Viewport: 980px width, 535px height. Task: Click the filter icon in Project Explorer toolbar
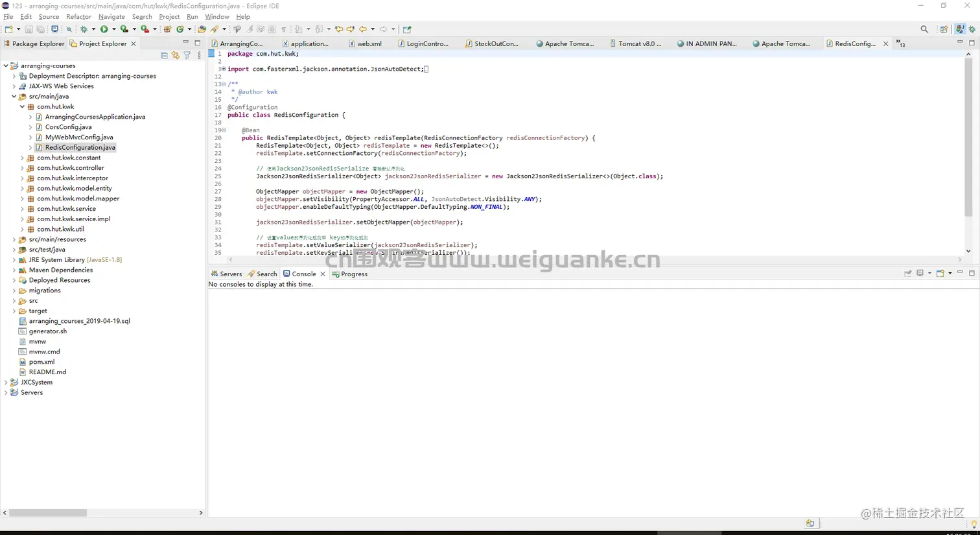click(x=187, y=56)
